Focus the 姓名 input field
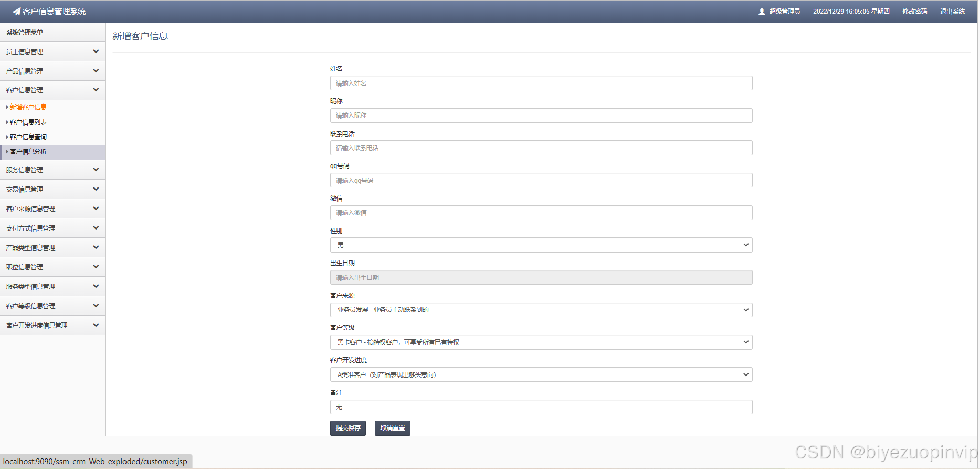Screen dimensions: 980x469 click(x=541, y=83)
